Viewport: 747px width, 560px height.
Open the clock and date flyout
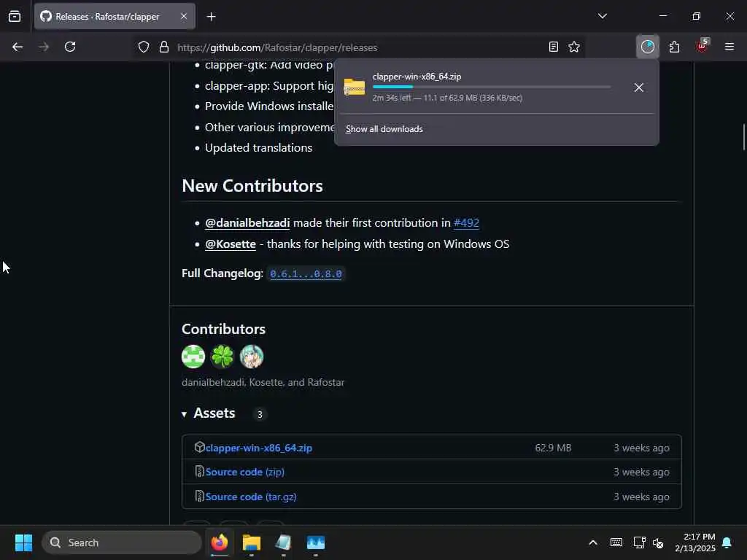[695, 542]
